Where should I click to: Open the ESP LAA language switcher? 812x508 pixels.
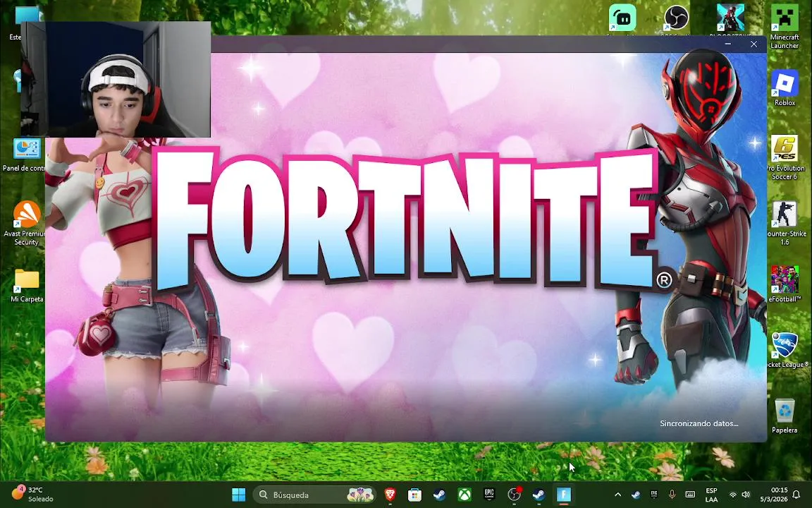point(711,495)
